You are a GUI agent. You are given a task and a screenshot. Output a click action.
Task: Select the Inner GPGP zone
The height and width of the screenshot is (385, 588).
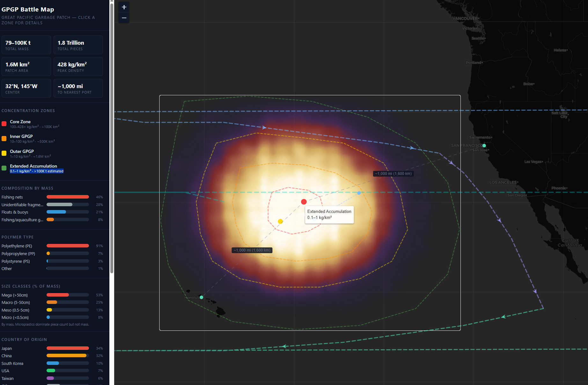pos(21,136)
